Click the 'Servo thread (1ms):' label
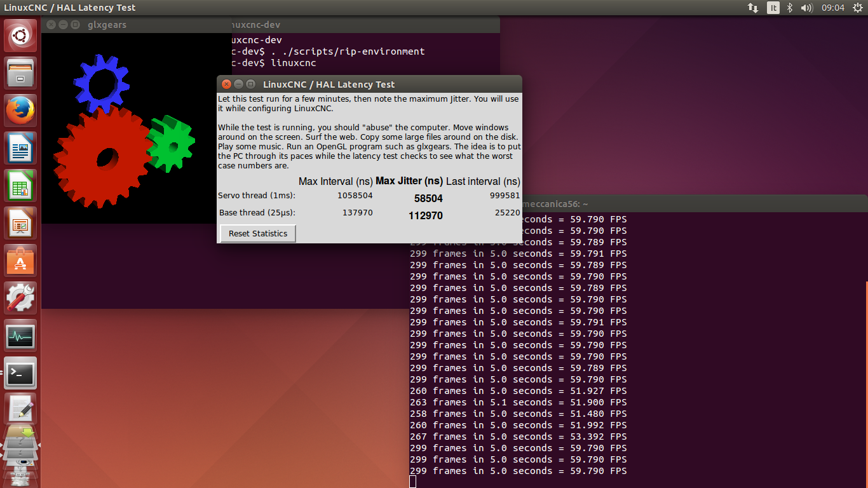Screen dimensions: 868x488 (x=257, y=196)
